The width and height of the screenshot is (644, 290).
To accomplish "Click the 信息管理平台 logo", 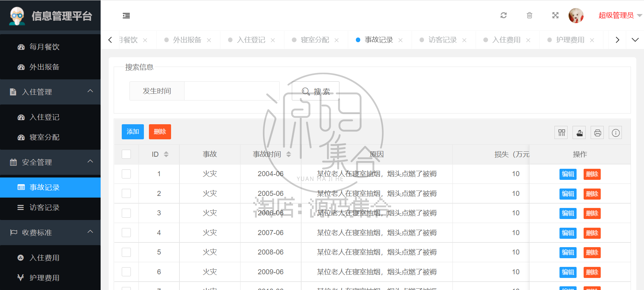I will [50, 16].
